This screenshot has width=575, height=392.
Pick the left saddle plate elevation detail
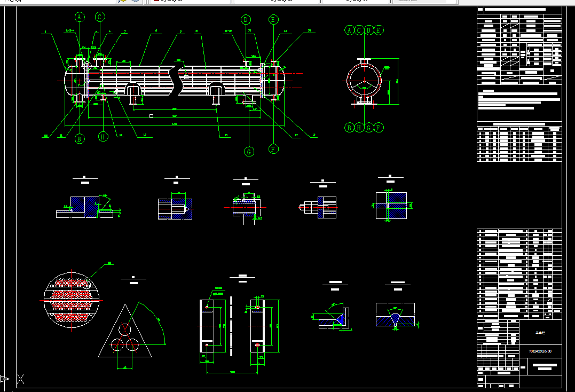pyautogui.click(x=207, y=326)
